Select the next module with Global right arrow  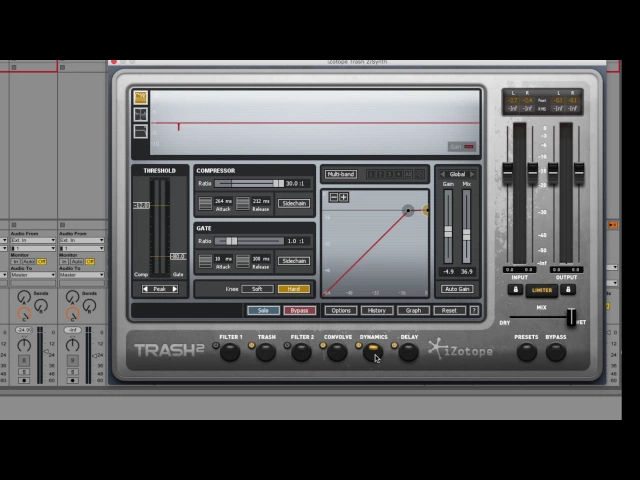pos(472,174)
